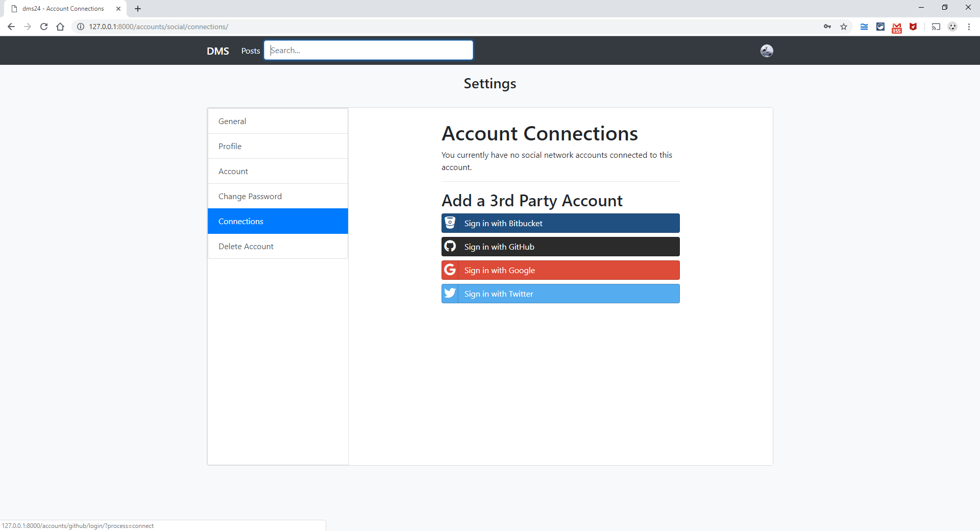Image resolution: width=980 pixels, height=531 pixels.
Task: Click the Twitter bird icon
Action: [x=450, y=294]
